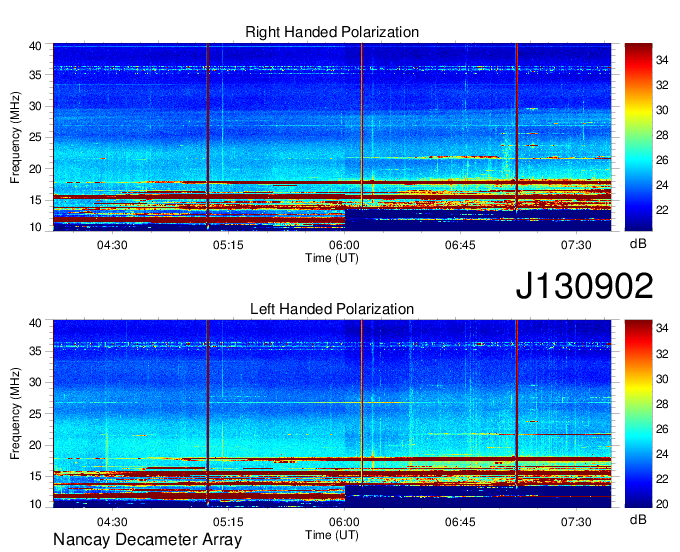
Task: Click the 10 MHz tick on right-handed plot
Action: point(36,227)
